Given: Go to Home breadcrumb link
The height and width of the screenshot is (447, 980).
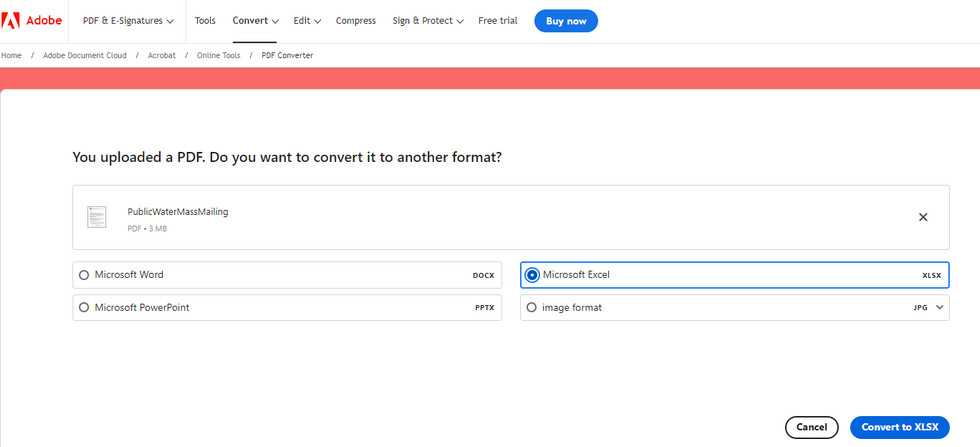Looking at the screenshot, I should coord(11,56).
